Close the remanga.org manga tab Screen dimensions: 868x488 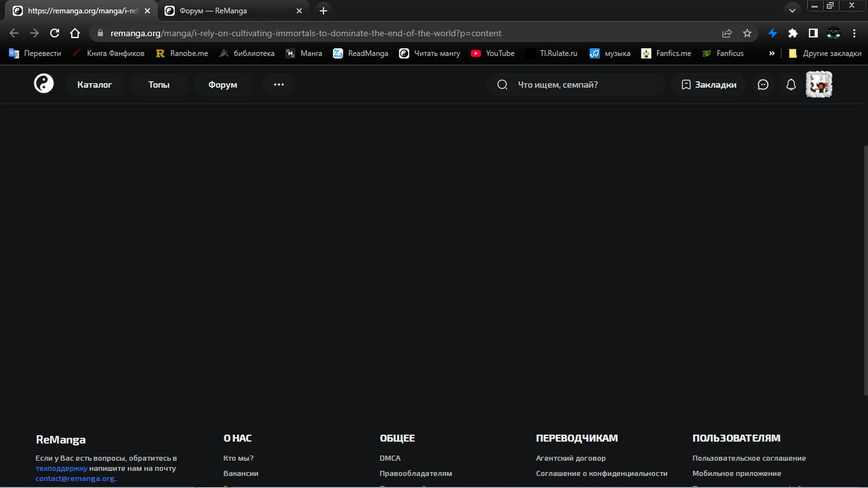point(147,11)
